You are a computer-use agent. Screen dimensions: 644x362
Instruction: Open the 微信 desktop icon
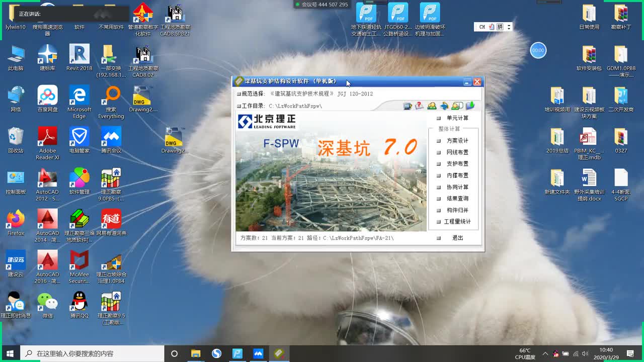pos(48,305)
